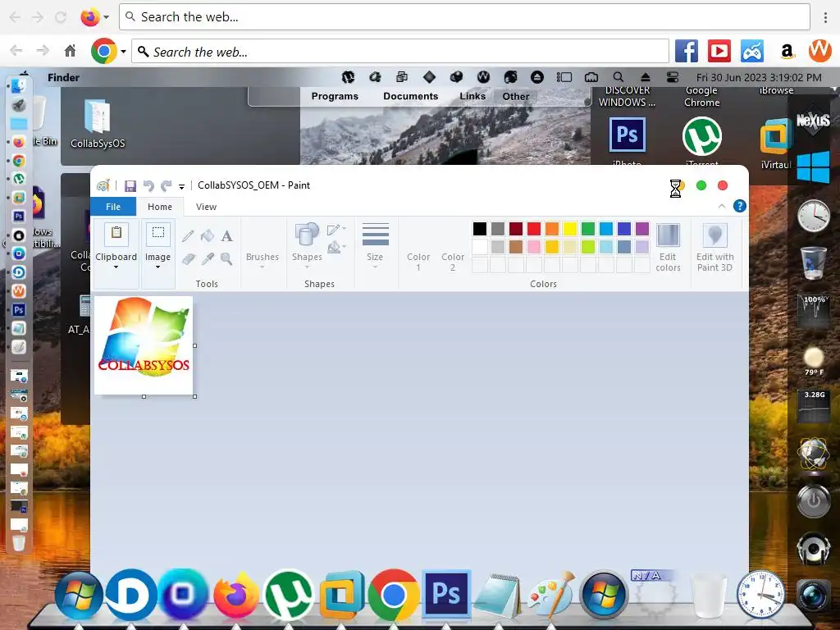Collapse the Paint ribbon with chevron
The image size is (840, 630).
pos(722,206)
